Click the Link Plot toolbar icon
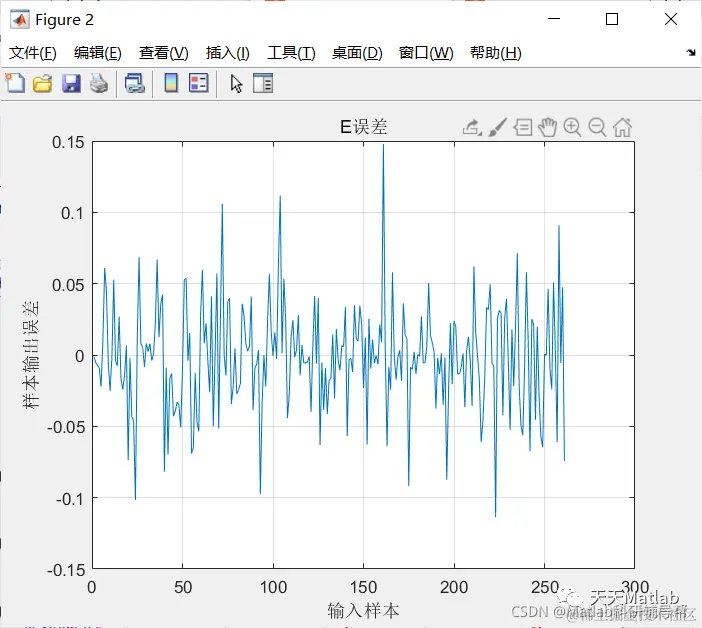702x628 pixels. pos(135,84)
